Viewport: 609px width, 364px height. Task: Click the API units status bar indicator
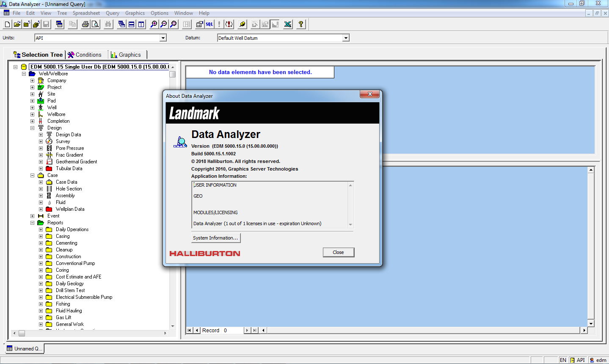point(577,360)
